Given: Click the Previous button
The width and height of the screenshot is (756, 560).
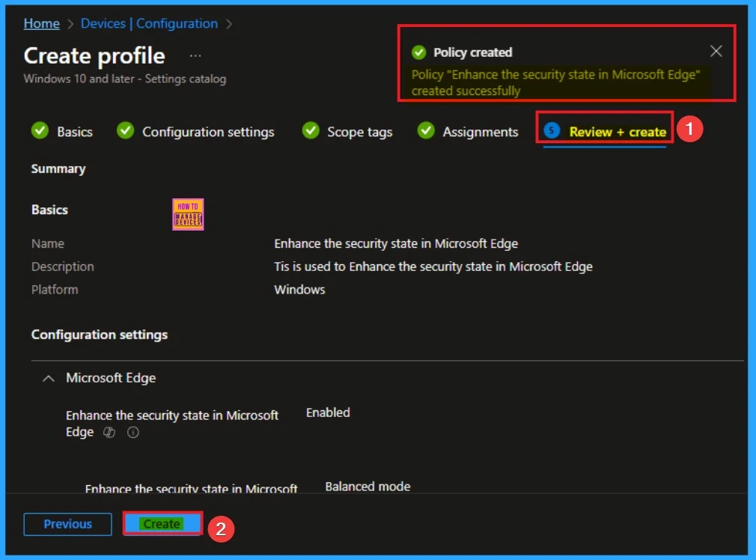Looking at the screenshot, I should (x=67, y=524).
